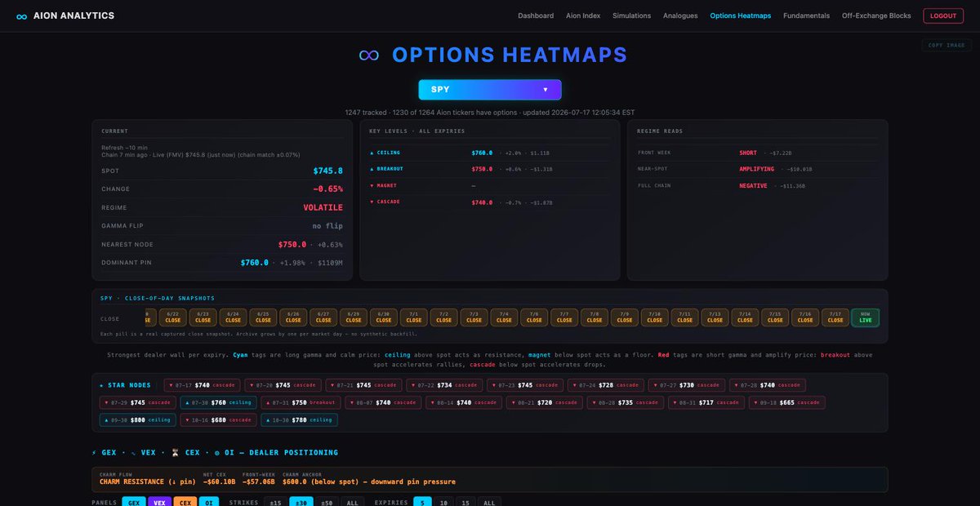The height and width of the screenshot is (506, 980).
Task: Open the Fundamentals nav item
Action: (x=807, y=16)
